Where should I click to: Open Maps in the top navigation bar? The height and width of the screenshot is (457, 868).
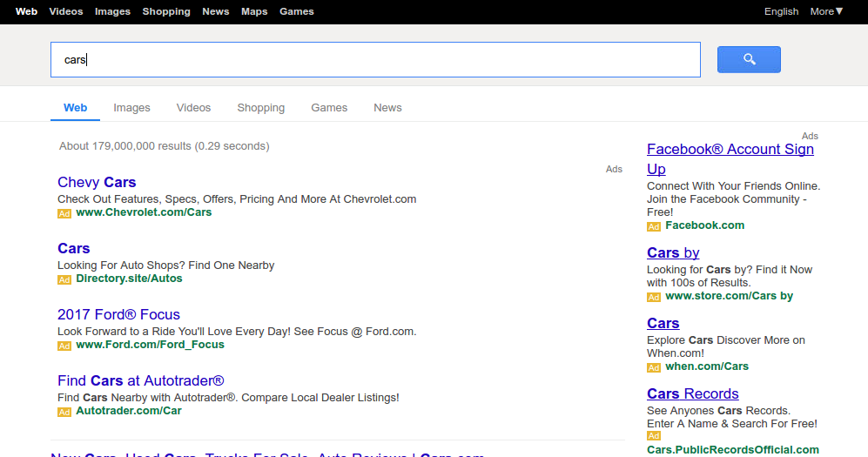point(254,11)
